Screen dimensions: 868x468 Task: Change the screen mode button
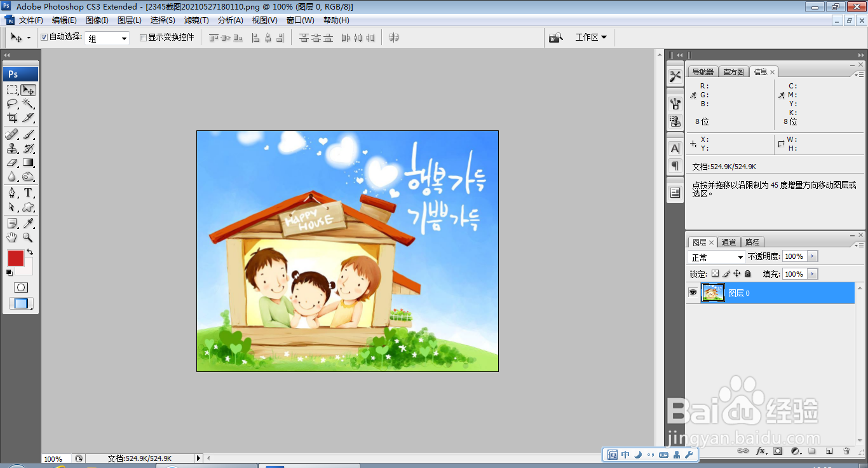point(21,304)
